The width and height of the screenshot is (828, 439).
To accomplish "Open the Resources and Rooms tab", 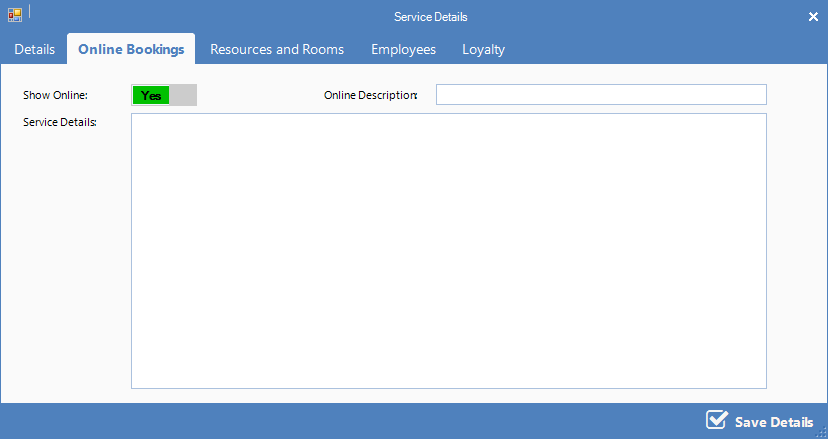I will tap(277, 49).
